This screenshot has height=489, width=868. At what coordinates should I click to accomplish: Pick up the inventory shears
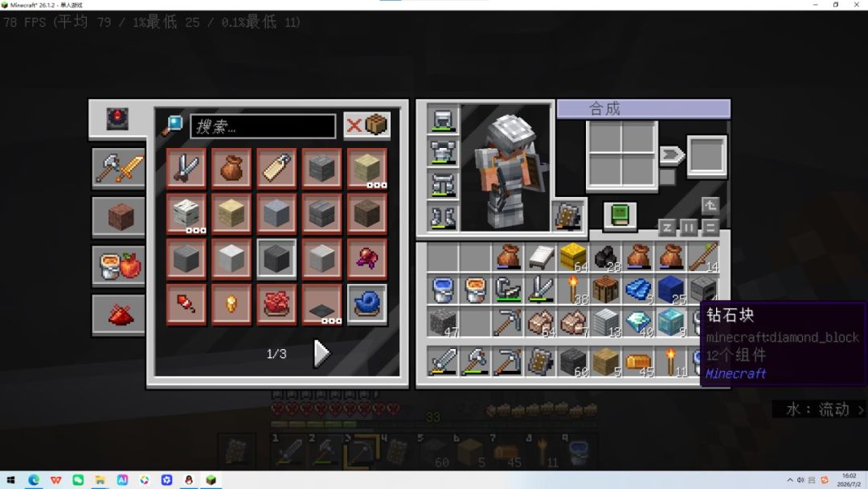coord(541,290)
